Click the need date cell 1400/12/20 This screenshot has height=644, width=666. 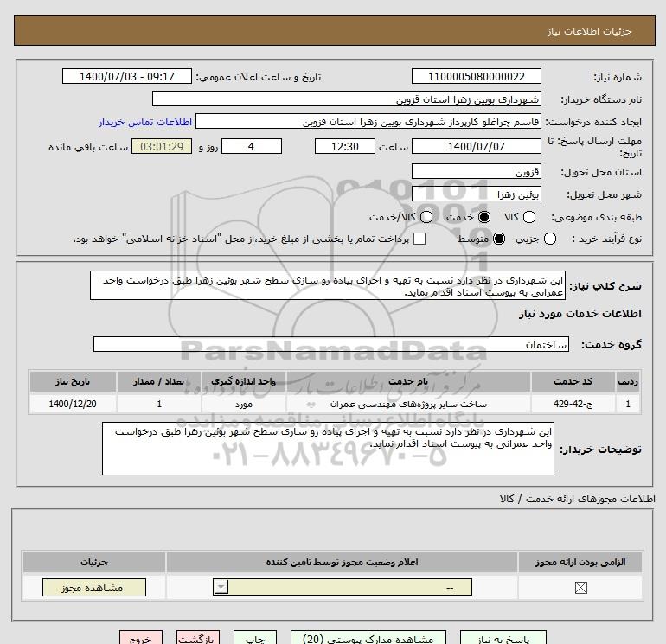(73, 404)
